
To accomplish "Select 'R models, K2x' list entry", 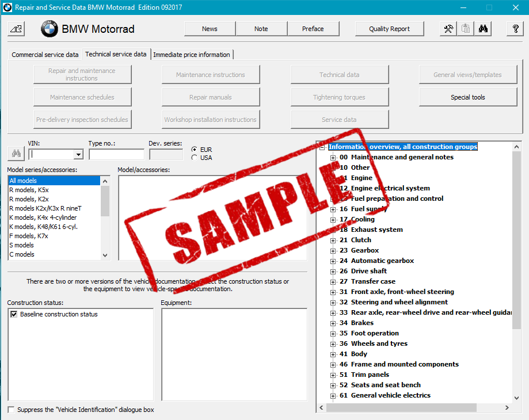I will pos(54,199).
